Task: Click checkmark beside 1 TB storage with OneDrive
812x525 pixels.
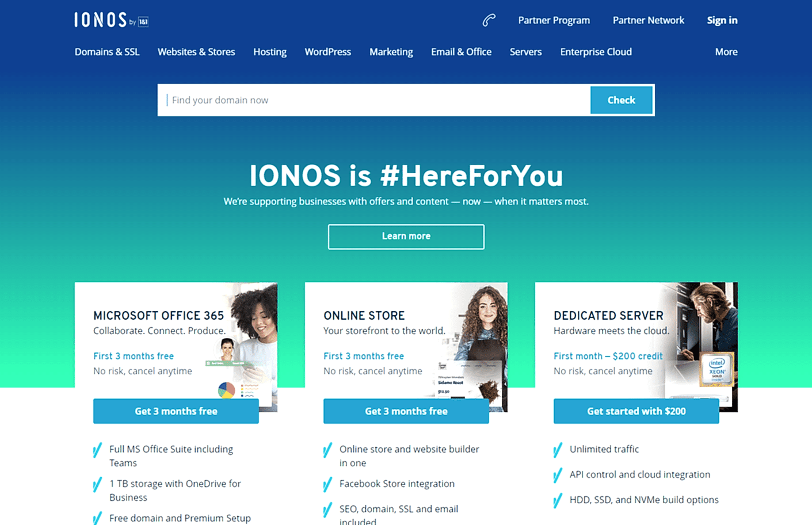Action: (97, 485)
